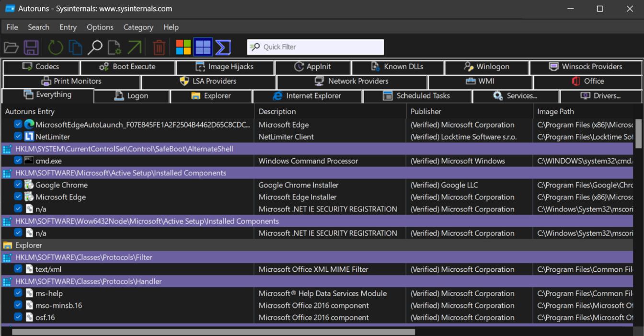644x336 pixels.
Task: Switch to the Drivers tab
Action: click(601, 96)
